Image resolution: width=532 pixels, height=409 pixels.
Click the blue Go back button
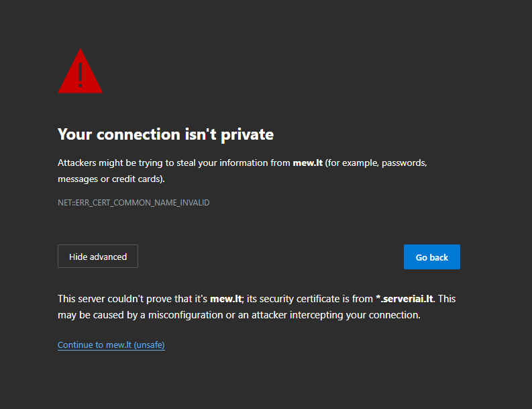pyautogui.click(x=432, y=257)
